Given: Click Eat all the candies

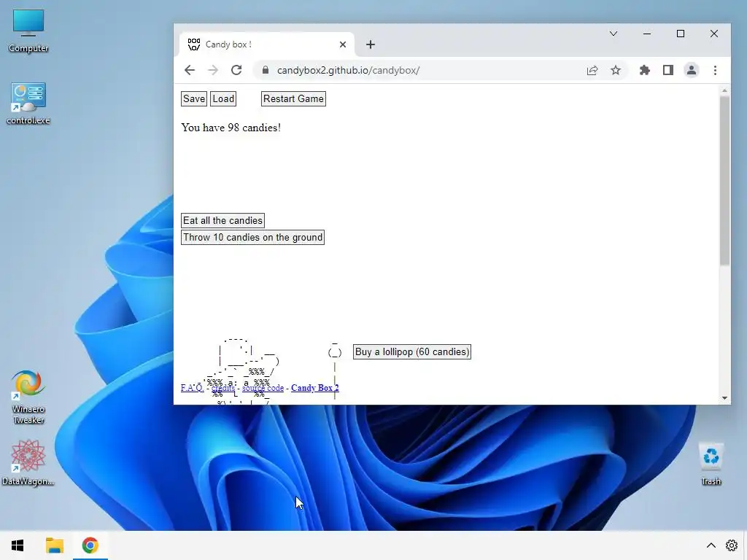Looking at the screenshot, I should [x=222, y=220].
